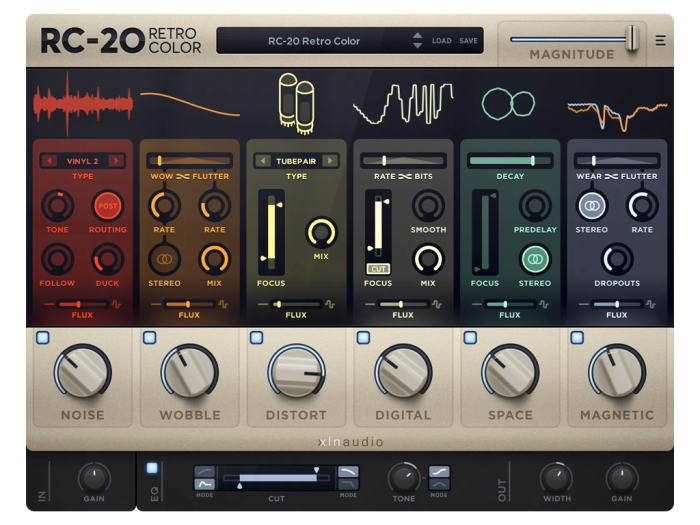Enable the MAGNETIC module checkbox
This screenshot has height=525, width=700.
[577, 338]
